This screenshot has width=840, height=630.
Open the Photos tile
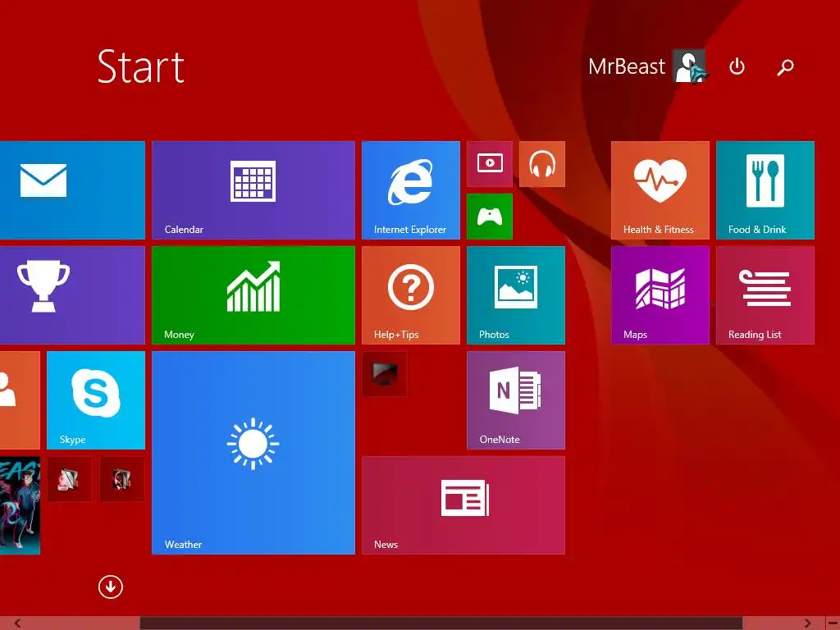coord(516,295)
